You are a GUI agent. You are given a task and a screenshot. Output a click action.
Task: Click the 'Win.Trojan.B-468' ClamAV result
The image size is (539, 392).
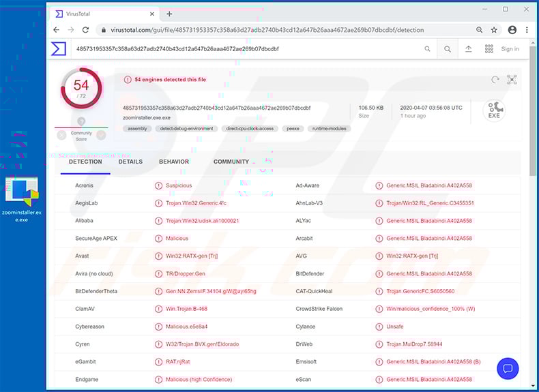click(x=187, y=309)
